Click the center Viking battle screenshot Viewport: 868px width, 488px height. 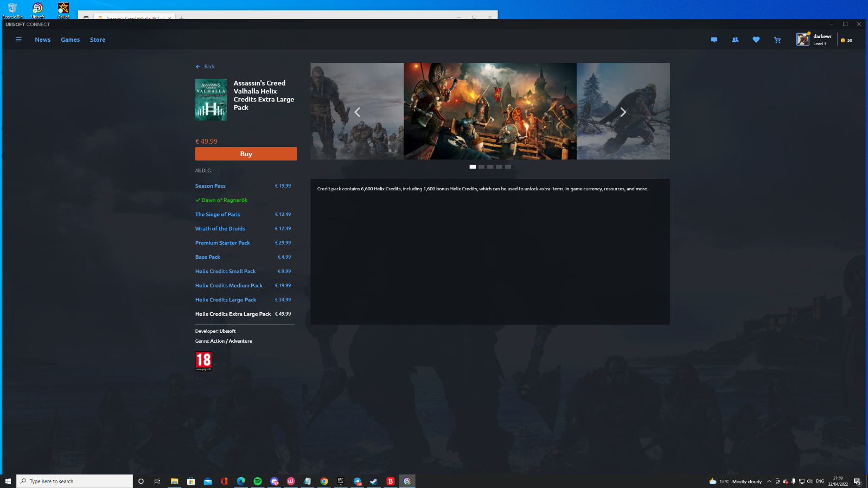coord(490,111)
